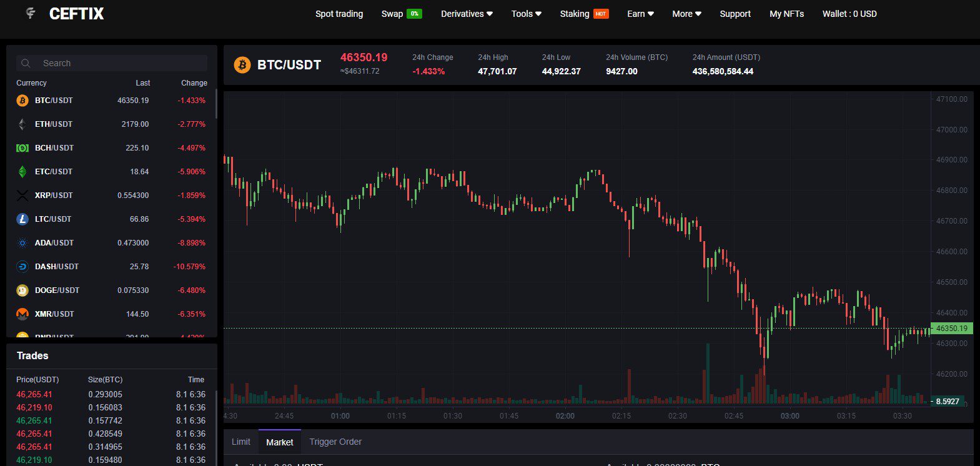Click the large Bitcoin icon beside BTC/USDT header
This screenshot has width=980, height=466.
click(242, 64)
